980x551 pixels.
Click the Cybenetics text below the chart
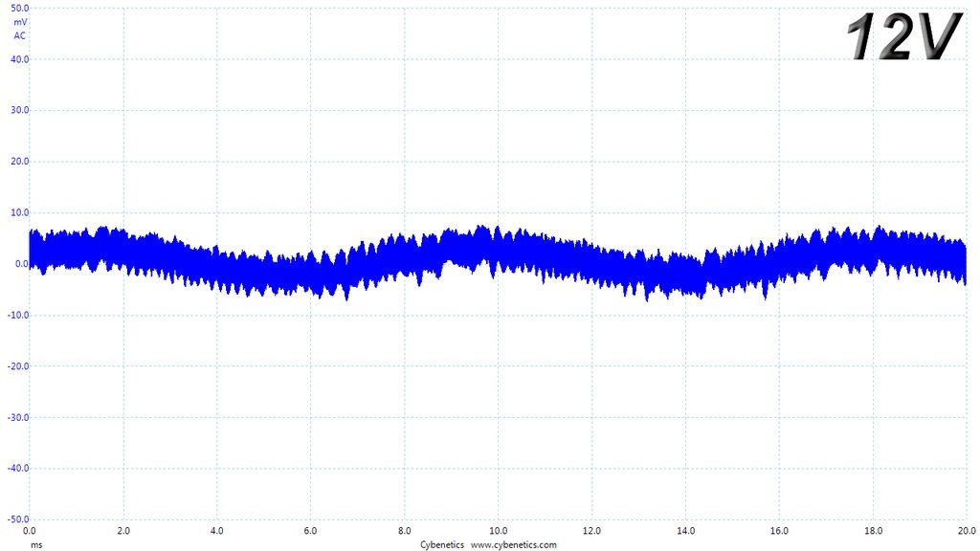click(x=442, y=544)
